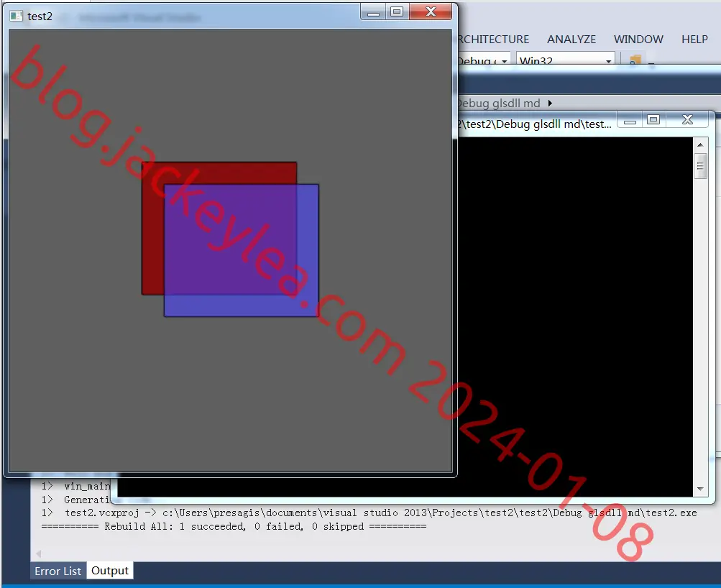Click the console vertical scrollbar thumb
Image resolution: width=721 pixels, height=588 pixels.
tap(700, 166)
